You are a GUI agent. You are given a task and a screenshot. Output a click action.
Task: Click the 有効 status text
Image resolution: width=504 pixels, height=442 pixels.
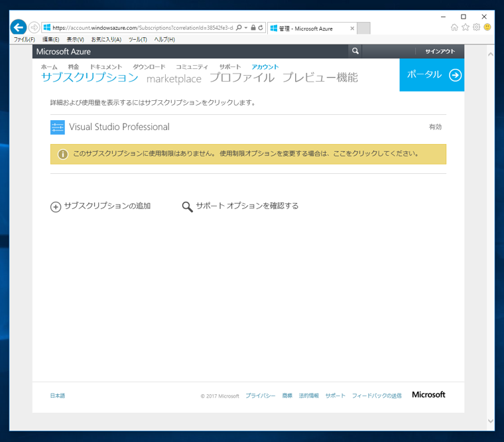[435, 127]
